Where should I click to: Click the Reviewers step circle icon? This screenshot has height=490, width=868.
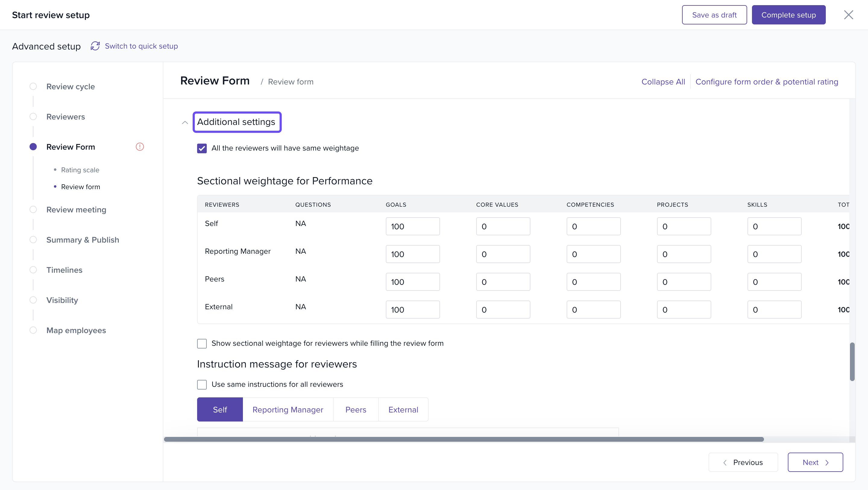click(x=33, y=117)
